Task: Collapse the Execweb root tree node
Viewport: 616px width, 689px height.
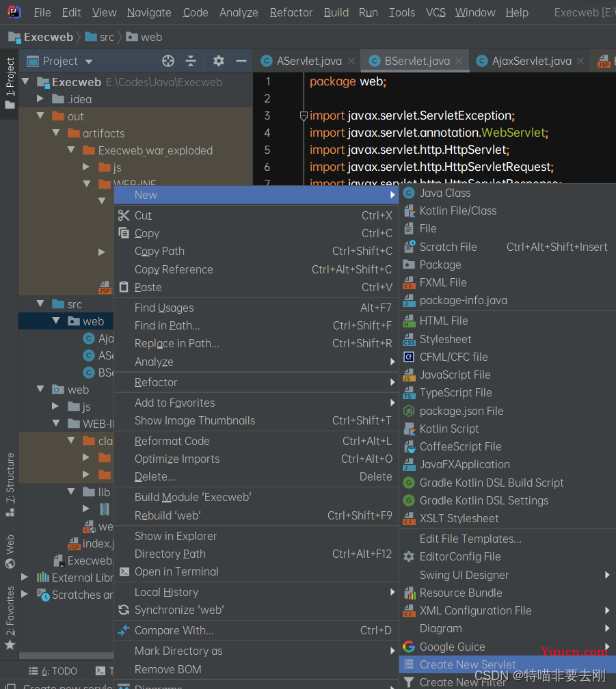Action: [25, 81]
